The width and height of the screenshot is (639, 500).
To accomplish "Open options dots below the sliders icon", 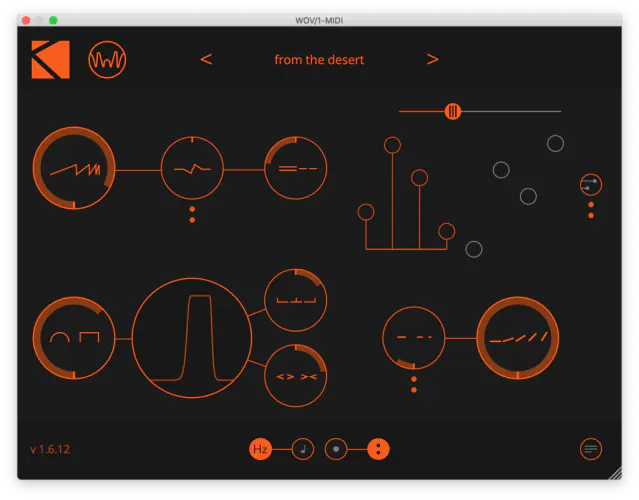I will (591, 210).
